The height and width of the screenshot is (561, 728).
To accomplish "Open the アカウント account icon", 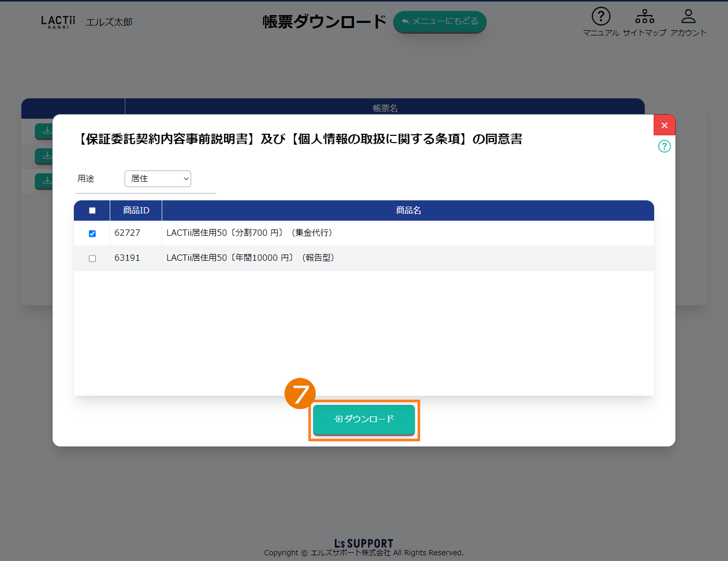I will click(x=688, y=17).
